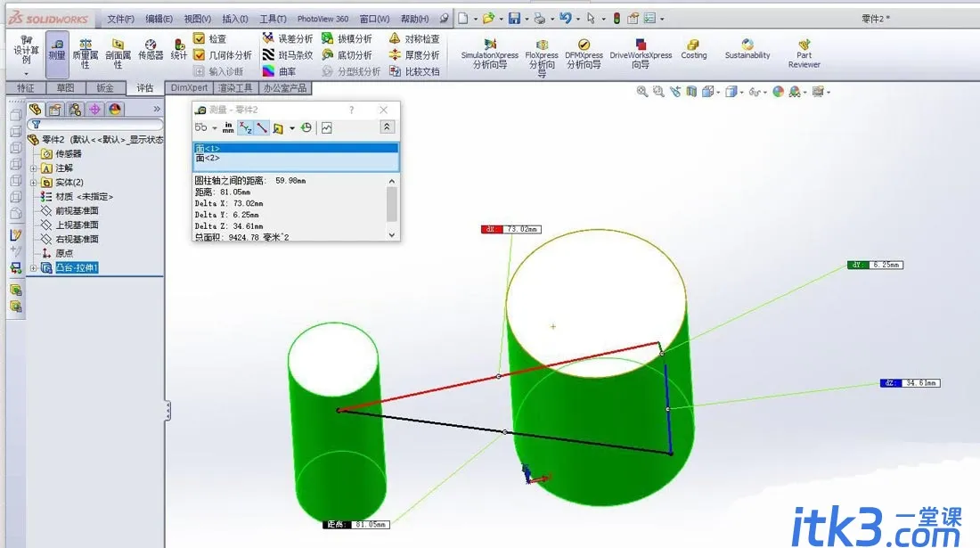This screenshot has width=980, height=548.
Task: Click the Section View icon in view toolbar
Action: point(691,92)
